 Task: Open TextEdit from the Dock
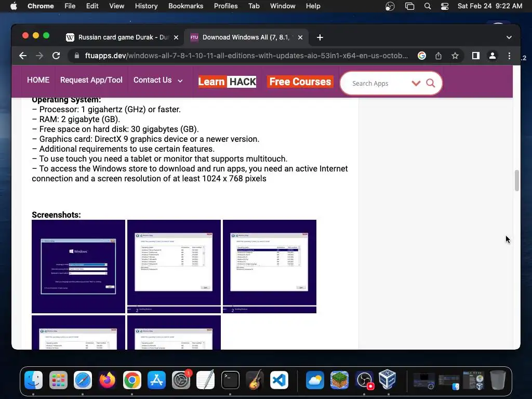206,380
